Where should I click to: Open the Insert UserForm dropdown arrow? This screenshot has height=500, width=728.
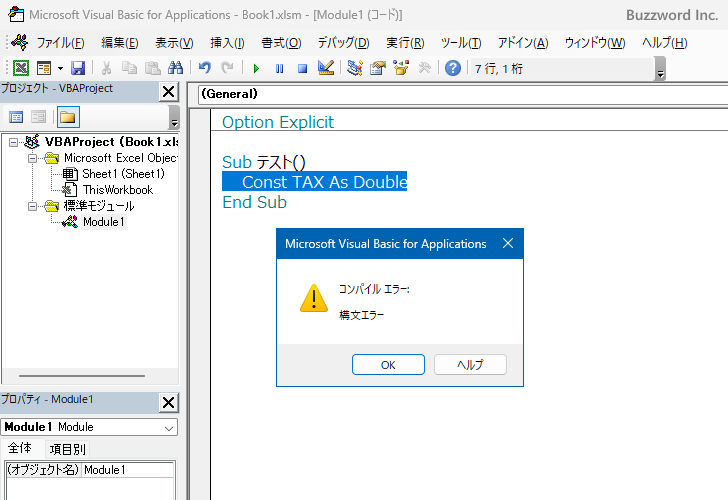coord(60,69)
